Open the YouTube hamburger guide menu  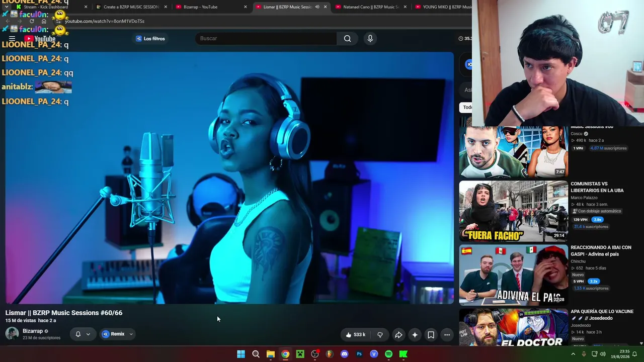12,39
